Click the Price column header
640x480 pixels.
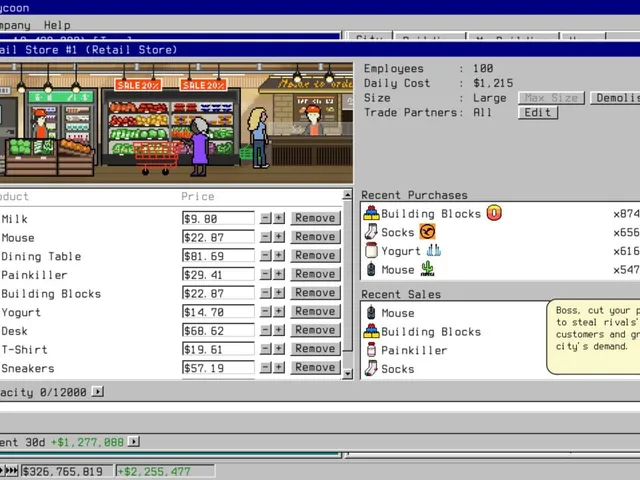point(198,196)
